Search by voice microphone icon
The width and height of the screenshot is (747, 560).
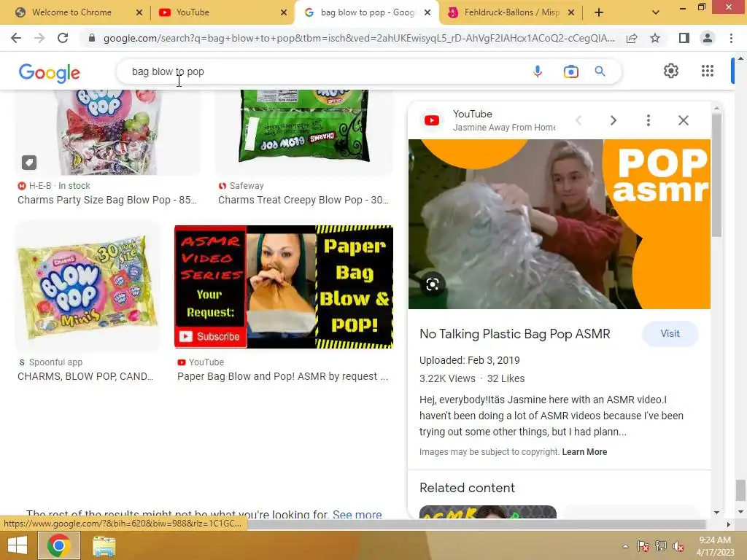click(538, 71)
